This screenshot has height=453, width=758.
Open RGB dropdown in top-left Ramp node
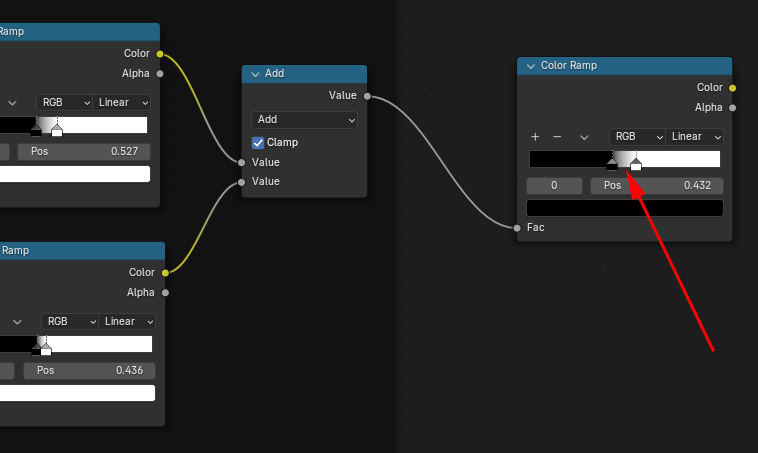pyautogui.click(x=64, y=102)
